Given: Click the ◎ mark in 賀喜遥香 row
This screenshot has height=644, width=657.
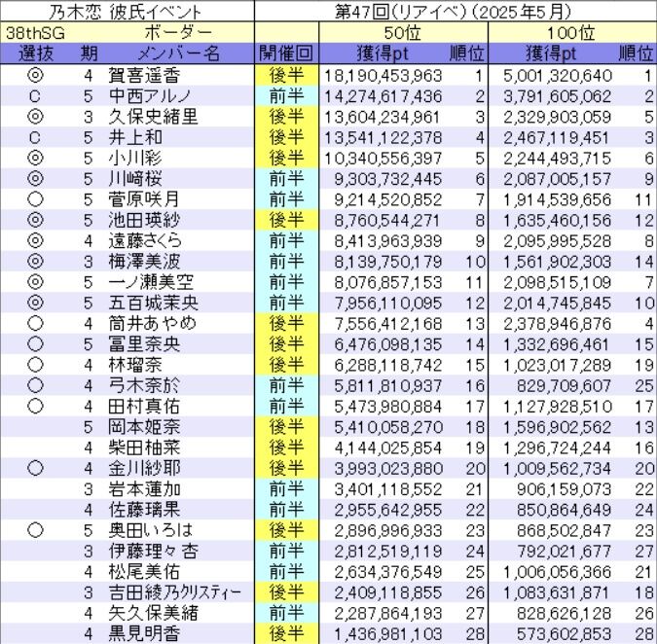Looking at the screenshot, I should click(35, 75).
